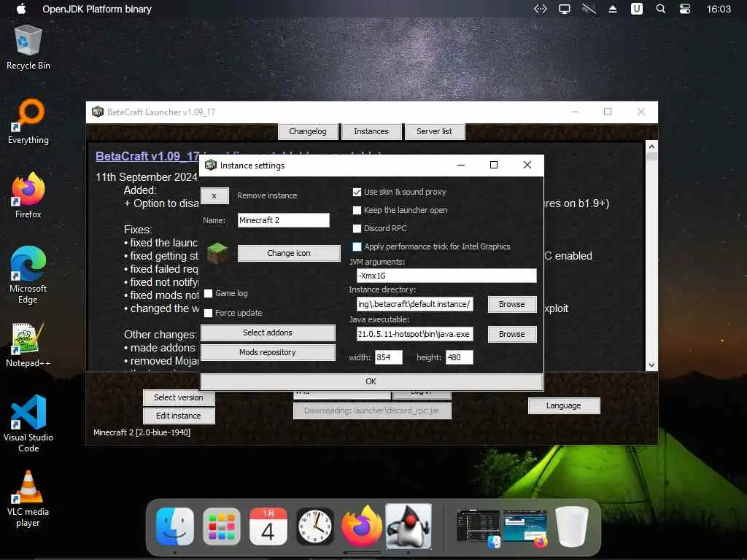Click the height field showing 480

coord(460,357)
